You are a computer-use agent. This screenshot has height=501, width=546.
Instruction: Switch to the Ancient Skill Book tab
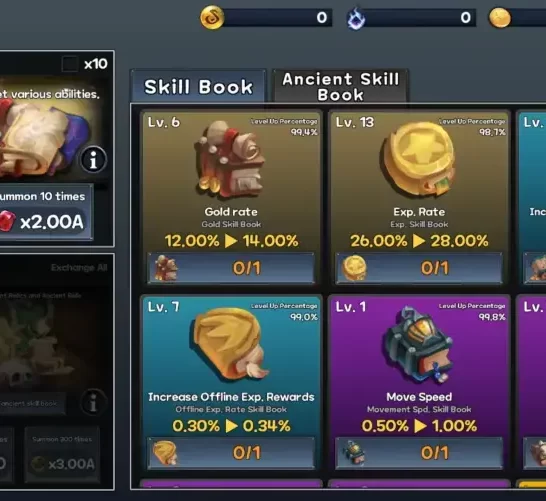340,86
